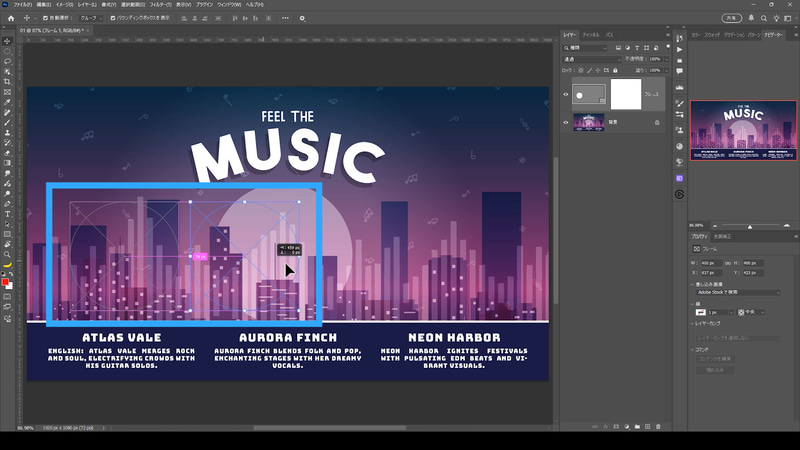Click the frame width W input field

coord(711,263)
